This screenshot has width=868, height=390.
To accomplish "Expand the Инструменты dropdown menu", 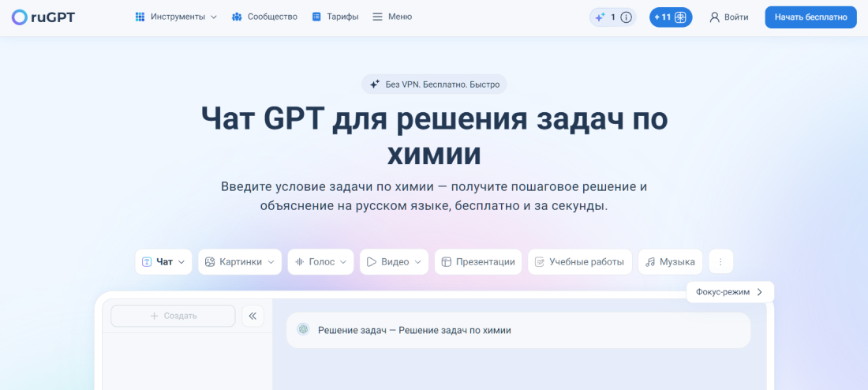I will click(176, 17).
